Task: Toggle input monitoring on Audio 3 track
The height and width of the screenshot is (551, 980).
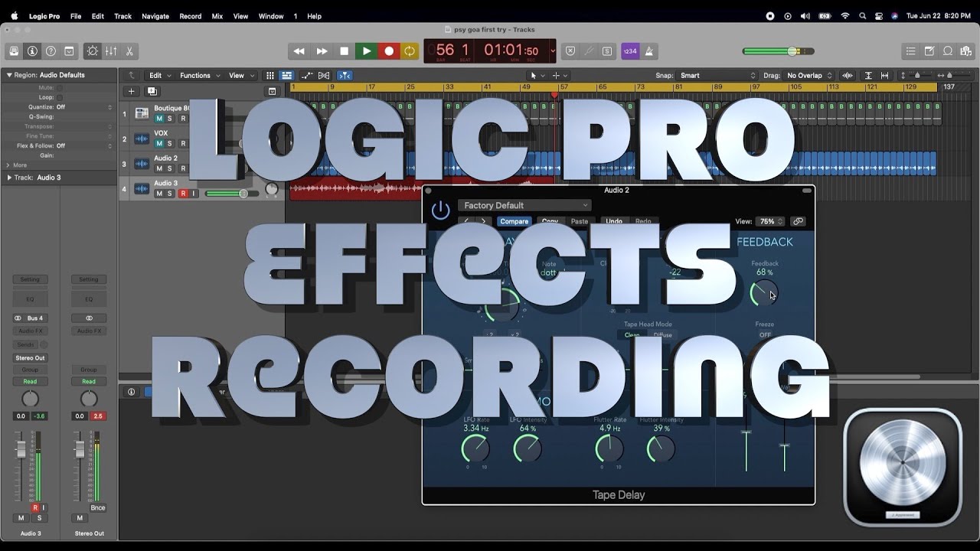Action: [x=194, y=194]
